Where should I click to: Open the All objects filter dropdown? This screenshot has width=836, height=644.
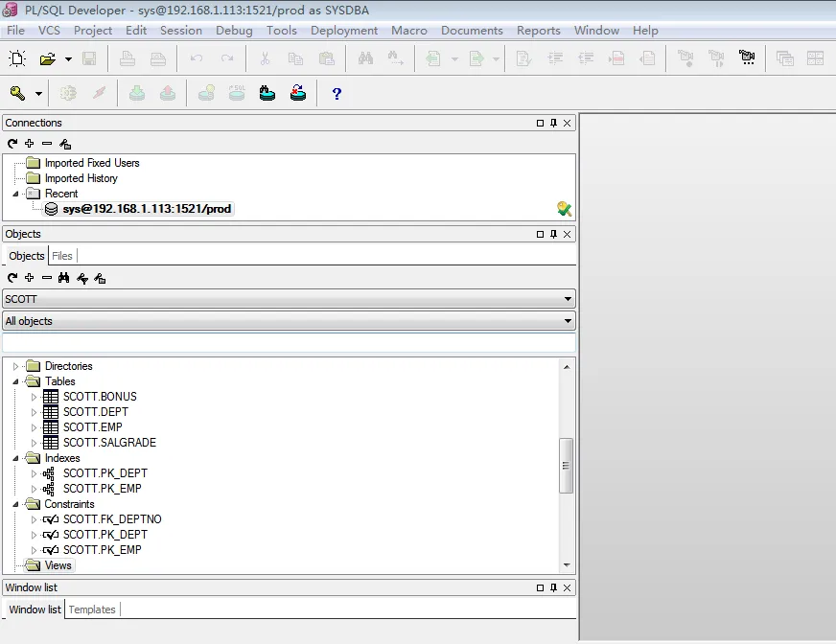tap(568, 320)
